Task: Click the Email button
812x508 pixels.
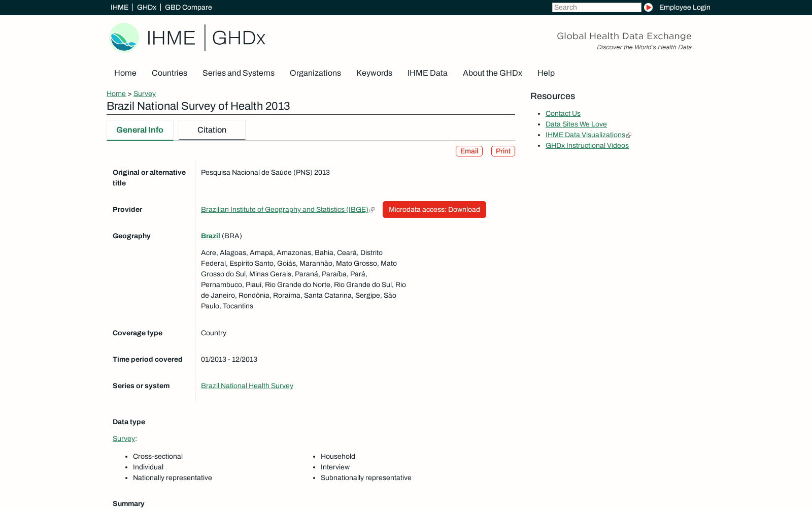Action: click(x=469, y=151)
